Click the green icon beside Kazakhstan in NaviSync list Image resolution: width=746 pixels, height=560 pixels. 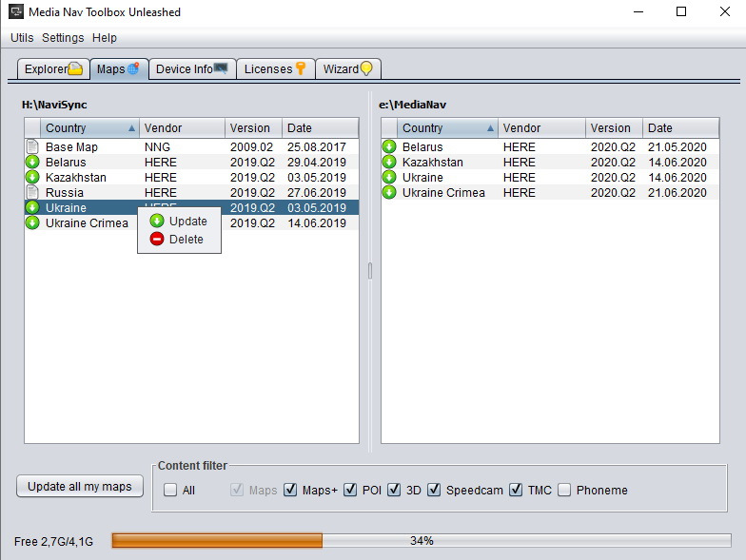[x=32, y=177]
